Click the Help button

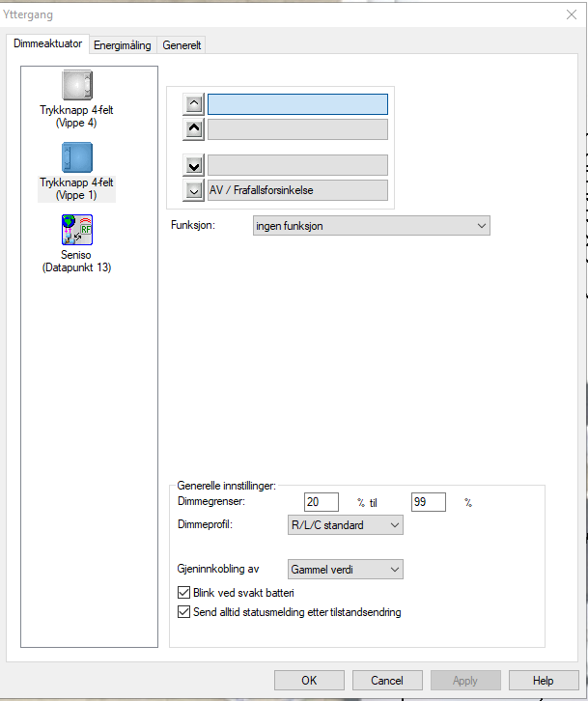(x=544, y=681)
